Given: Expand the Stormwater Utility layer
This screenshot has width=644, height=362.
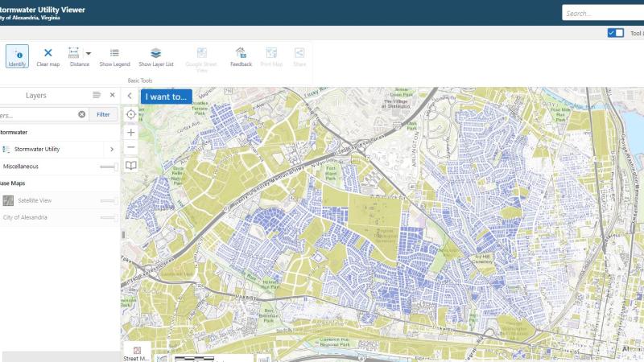Looking at the screenshot, I should [111, 149].
